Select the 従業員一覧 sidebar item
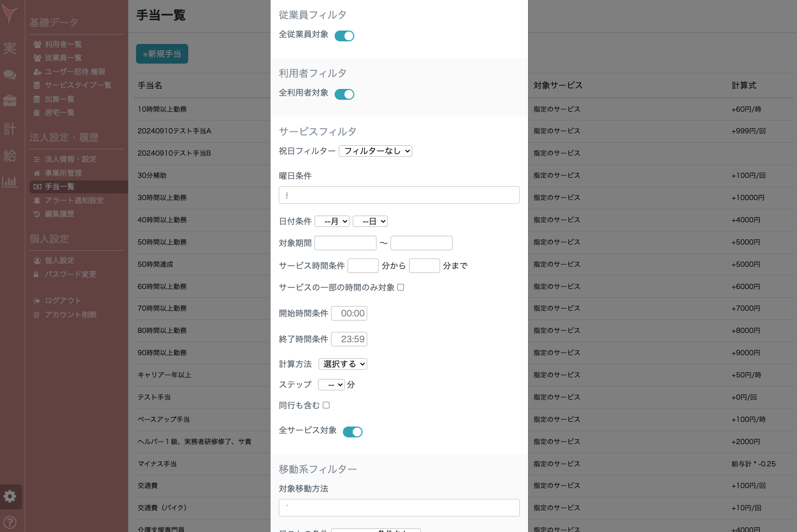The height and width of the screenshot is (532, 797). [60, 57]
